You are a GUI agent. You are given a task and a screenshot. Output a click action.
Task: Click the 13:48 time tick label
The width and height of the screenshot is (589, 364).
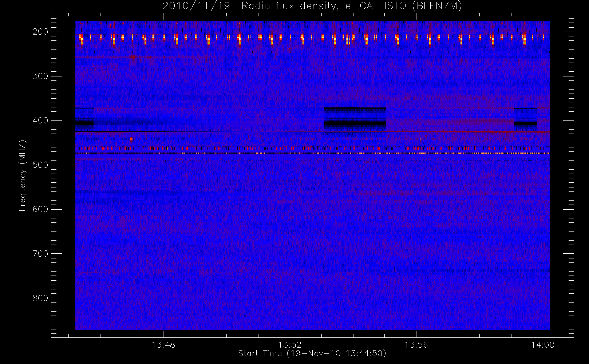coord(163,345)
